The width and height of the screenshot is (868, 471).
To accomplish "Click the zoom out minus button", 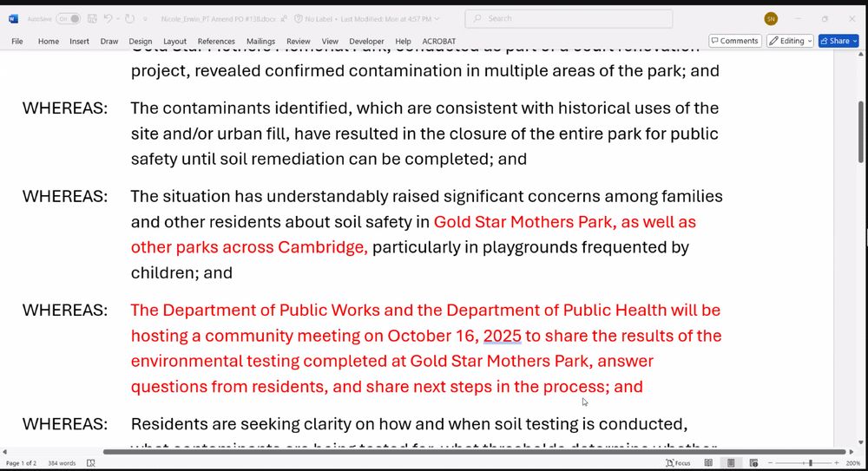I will coord(770,463).
